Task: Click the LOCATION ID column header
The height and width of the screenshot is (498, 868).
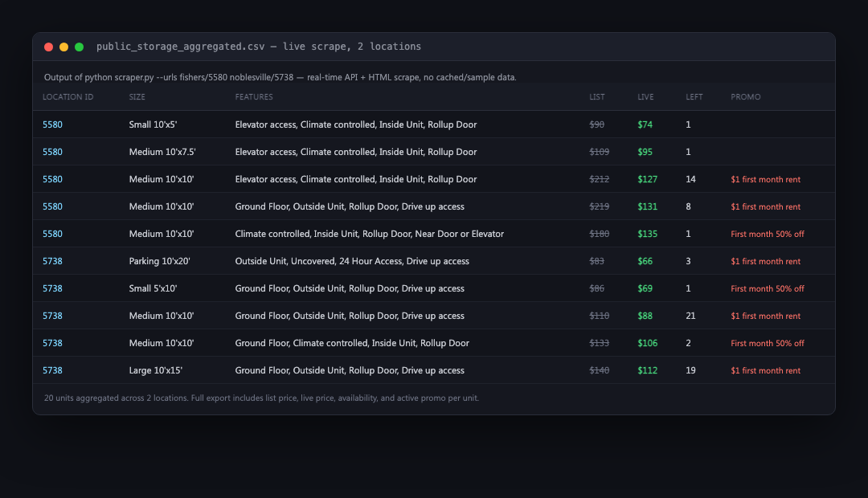Action: (x=68, y=97)
